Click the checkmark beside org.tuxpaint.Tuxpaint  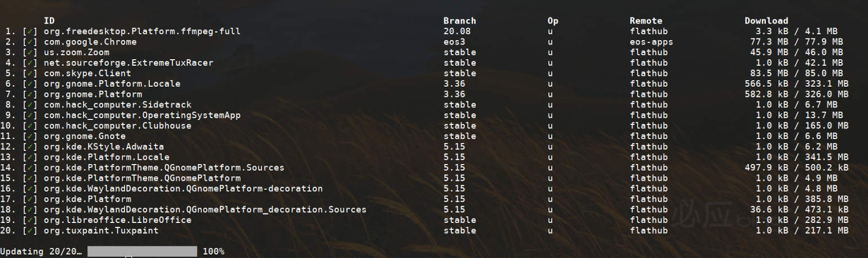click(x=29, y=230)
